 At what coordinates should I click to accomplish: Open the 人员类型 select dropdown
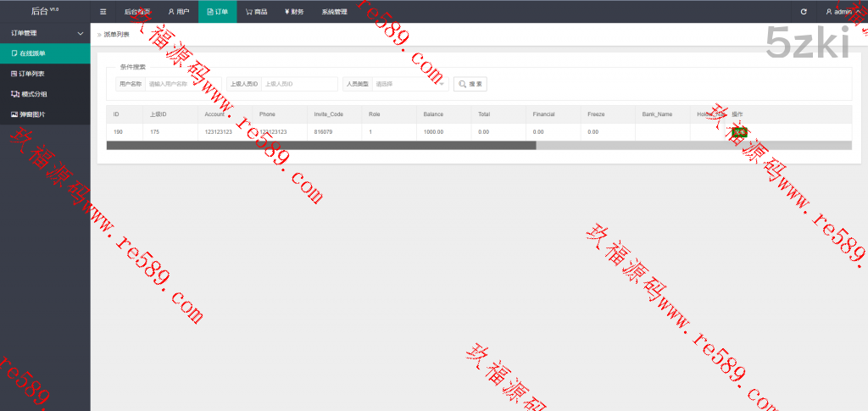coord(409,84)
